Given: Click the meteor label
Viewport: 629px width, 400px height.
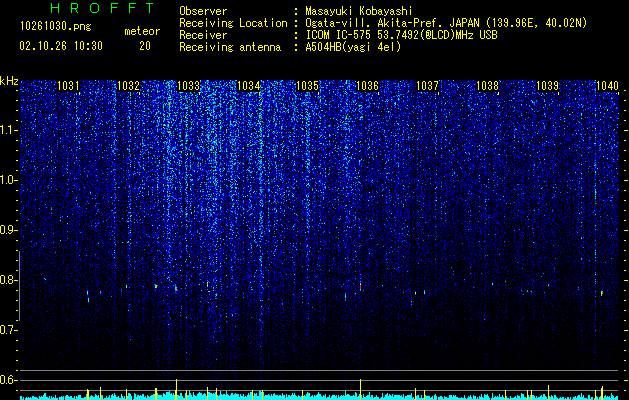Looking at the screenshot, I should pos(142,31).
